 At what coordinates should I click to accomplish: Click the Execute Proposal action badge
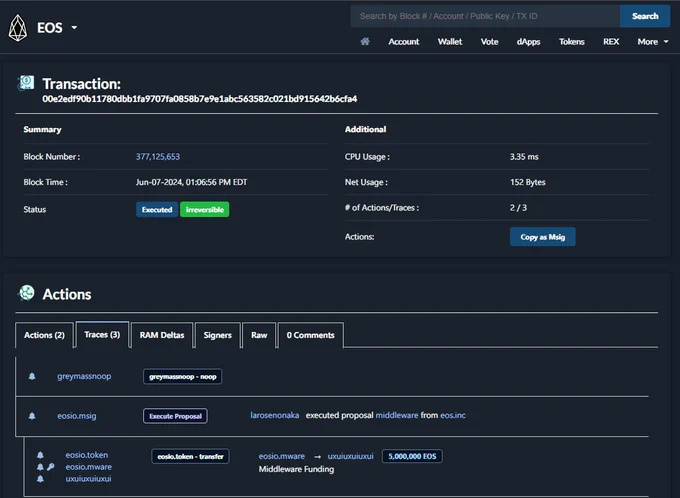coord(175,416)
